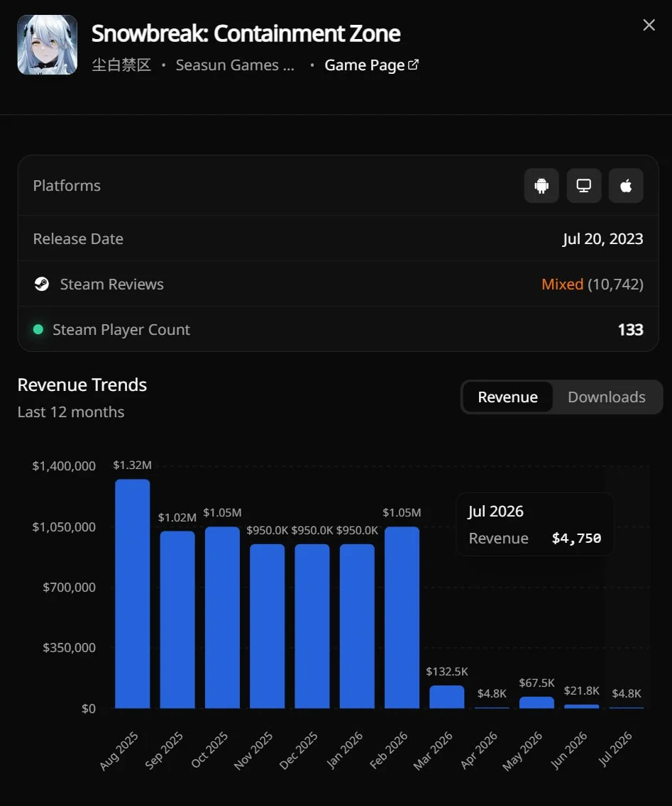Screen dimensions: 672x806
Task: Click the Jun 2026 axis label
Action: [x=569, y=750]
